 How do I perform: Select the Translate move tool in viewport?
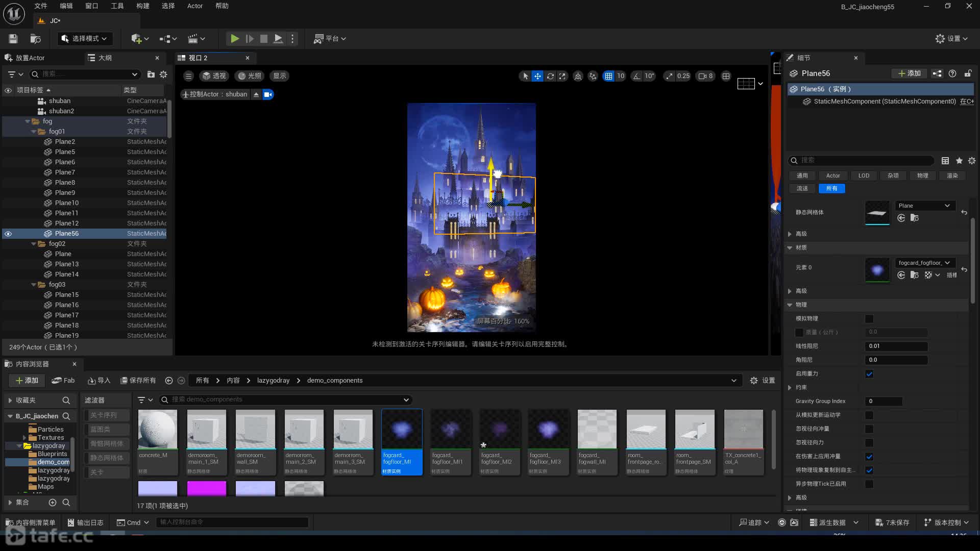pyautogui.click(x=537, y=76)
